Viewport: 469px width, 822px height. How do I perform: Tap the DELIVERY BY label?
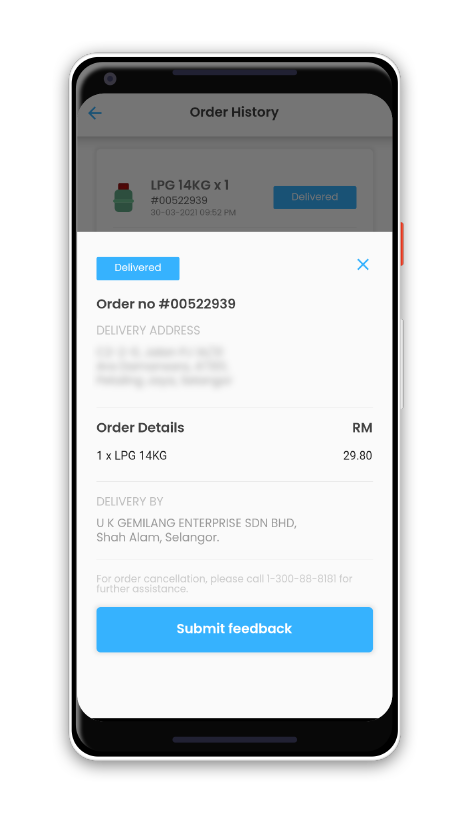[x=129, y=502]
